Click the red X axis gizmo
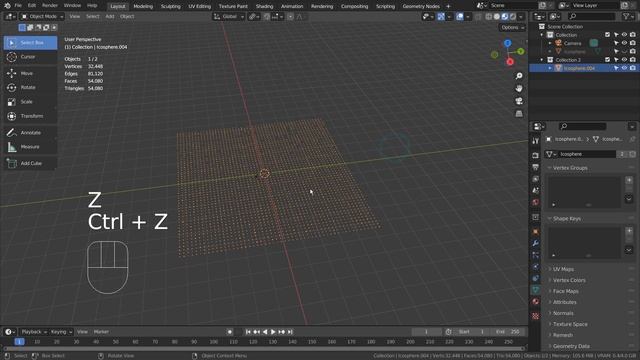This screenshot has height=360, width=640. (x=510, y=62)
